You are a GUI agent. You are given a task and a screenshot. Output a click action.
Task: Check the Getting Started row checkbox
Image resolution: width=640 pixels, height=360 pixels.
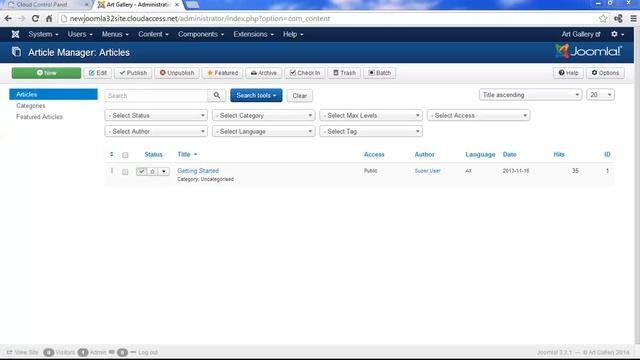point(125,172)
